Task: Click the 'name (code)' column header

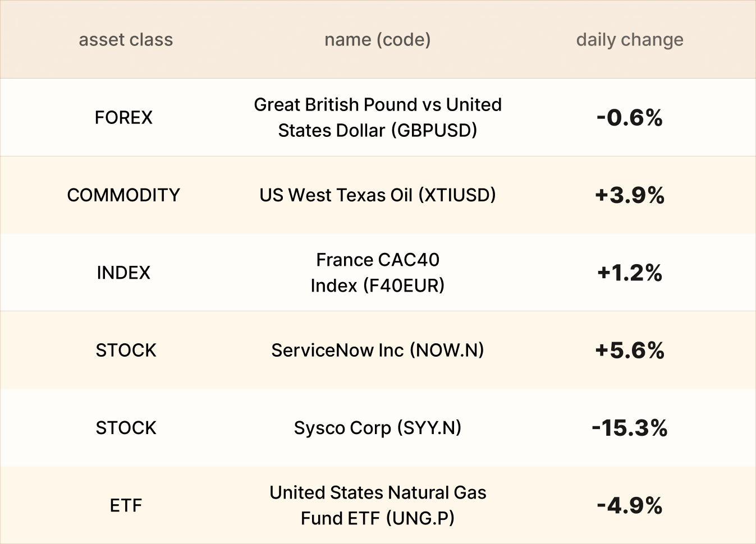Action: click(377, 40)
